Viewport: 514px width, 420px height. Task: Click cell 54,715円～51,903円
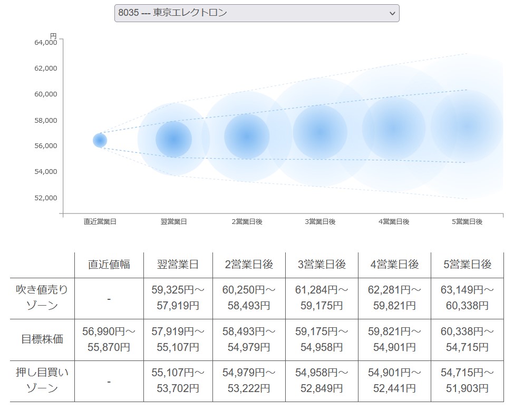point(468,380)
